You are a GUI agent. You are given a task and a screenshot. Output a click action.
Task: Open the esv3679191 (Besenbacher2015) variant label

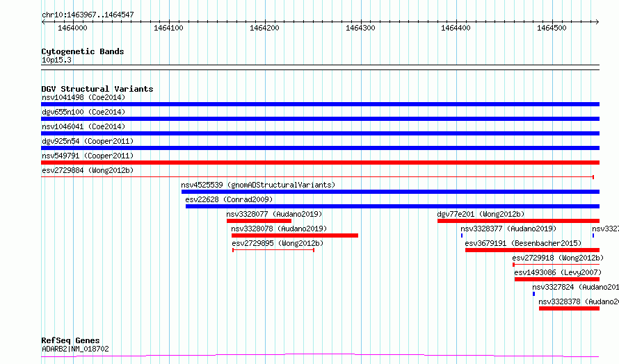[x=523, y=243]
